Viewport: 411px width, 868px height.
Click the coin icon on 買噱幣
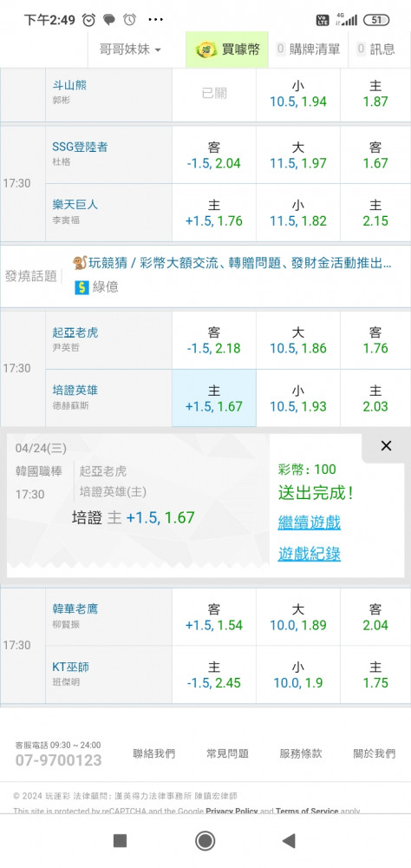[x=206, y=49]
